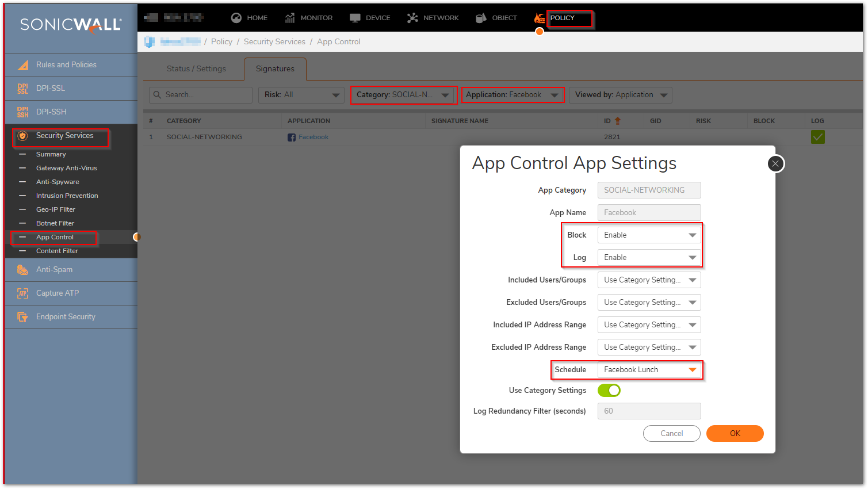Open the Excluded Users/Groups dropdown
The height and width of the screenshot is (489, 868).
tap(649, 303)
